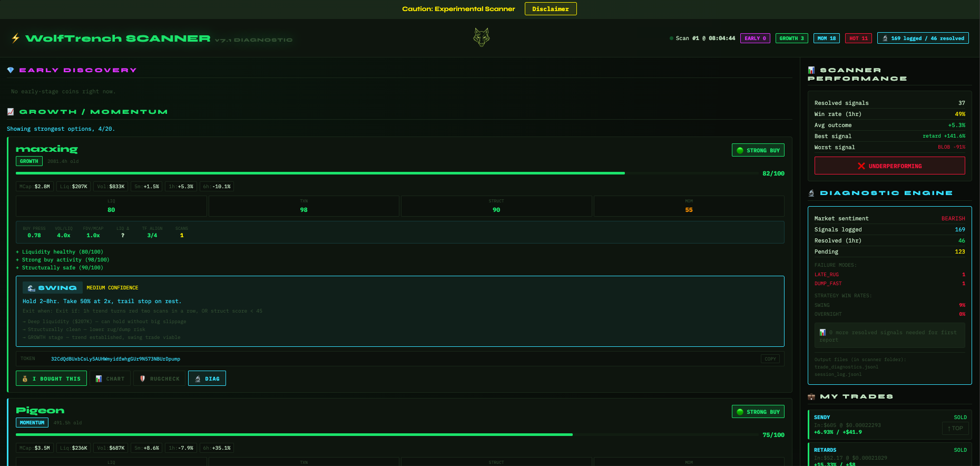Click the maxxing STRONG BUY badge

pyautogui.click(x=758, y=150)
